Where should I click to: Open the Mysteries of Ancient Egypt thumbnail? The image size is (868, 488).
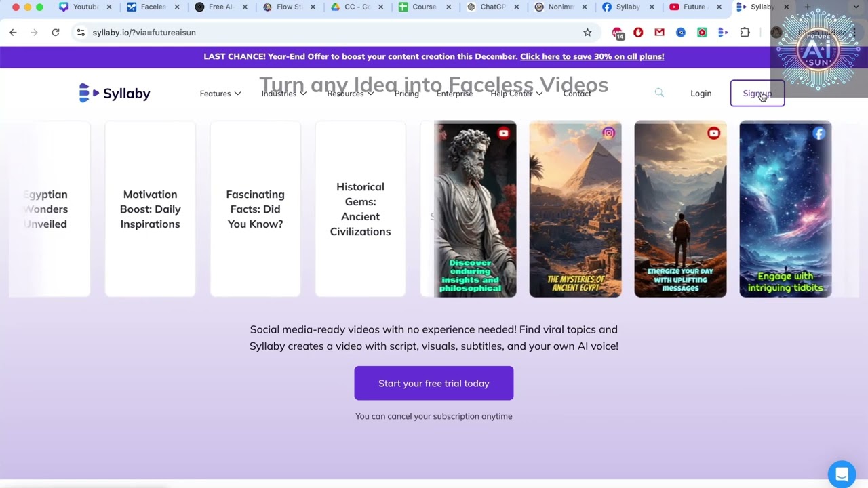(575, 209)
